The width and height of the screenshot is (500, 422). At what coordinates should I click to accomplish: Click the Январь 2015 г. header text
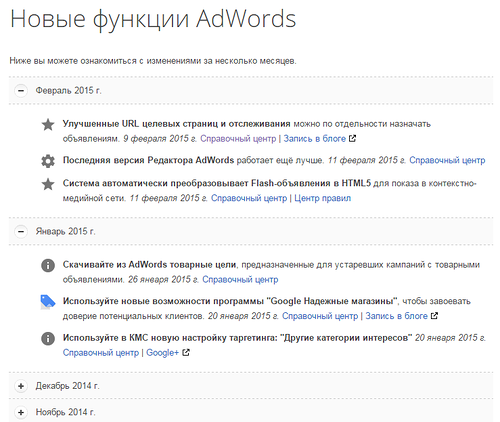tap(65, 231)
